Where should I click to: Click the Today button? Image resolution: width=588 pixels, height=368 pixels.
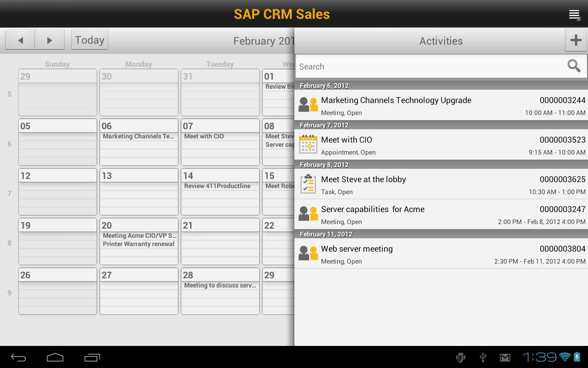[x=89, y=40]
